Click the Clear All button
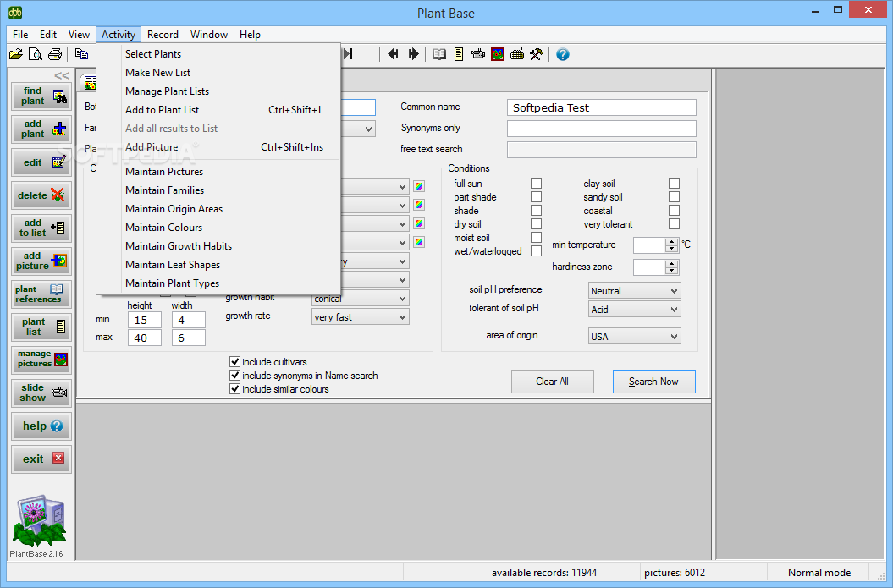The image size is (893, 588). [x=553, y=382]
